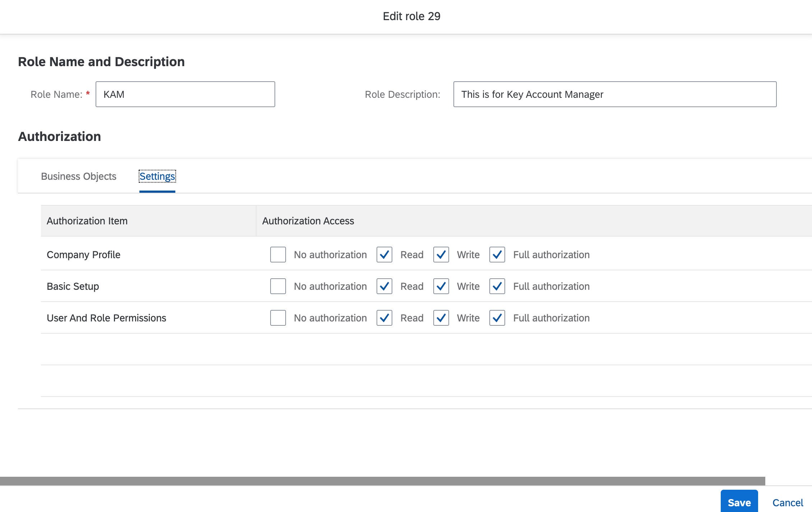This screenshot has width=812, height=512.
Task: Select the Settings tab
Action: tap(157, 176)
